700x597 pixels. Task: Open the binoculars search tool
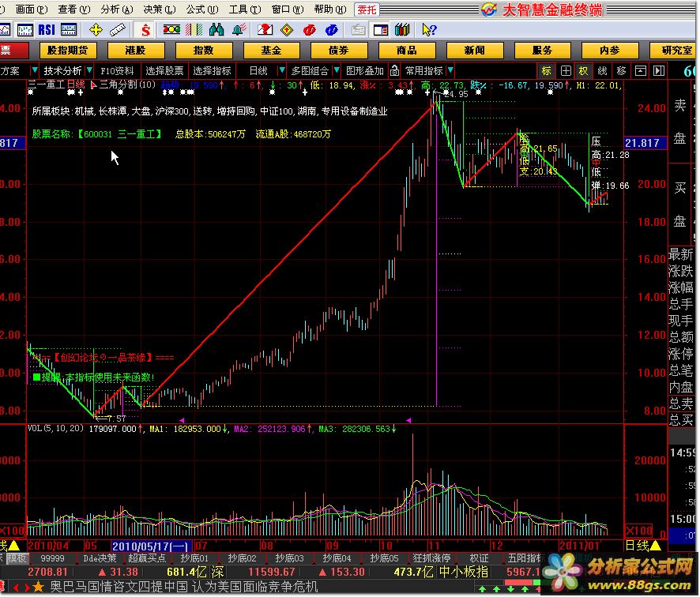pyautogui.click(x=216, y=30)
